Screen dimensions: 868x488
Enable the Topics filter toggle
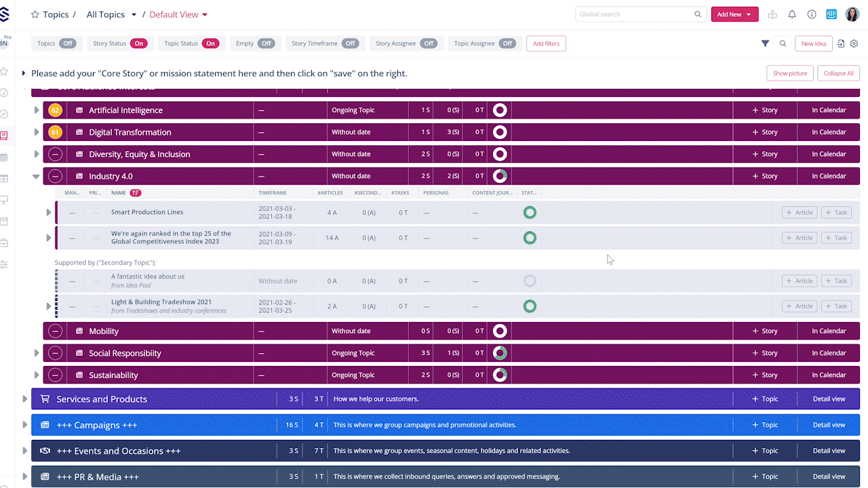[67, 43]
